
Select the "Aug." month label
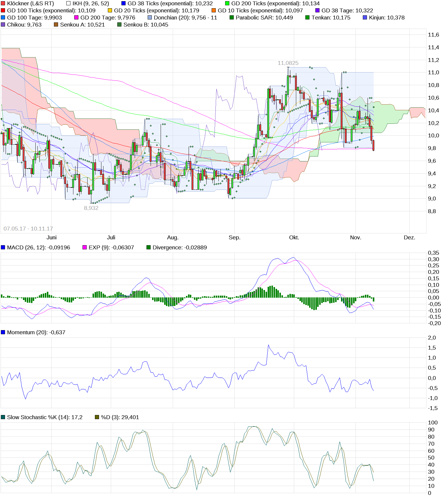coord(173,238)
